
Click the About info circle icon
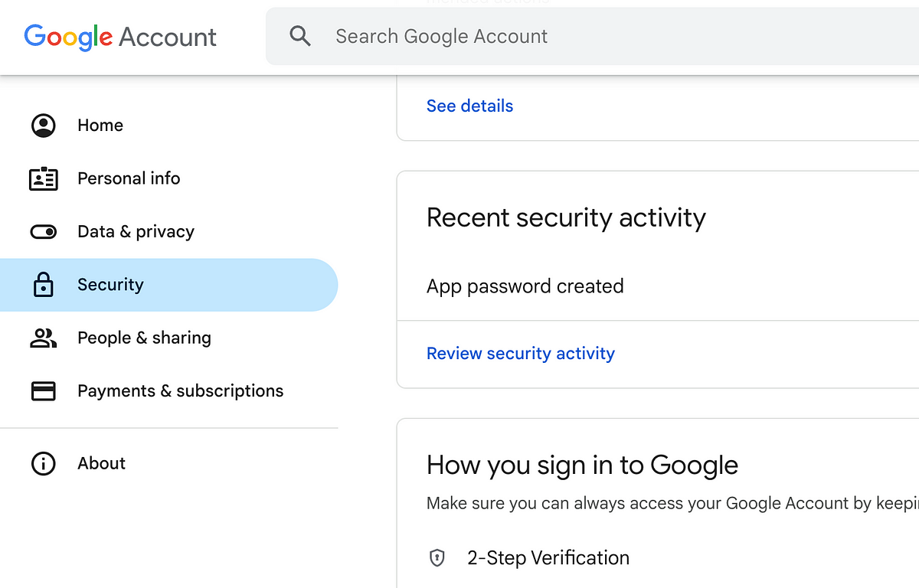pos(44,463)
